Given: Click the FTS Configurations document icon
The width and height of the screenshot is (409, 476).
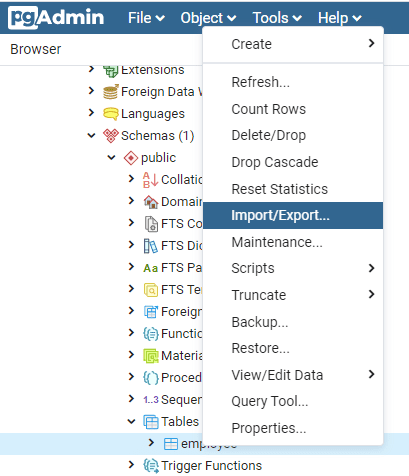Looking at the screenshot, I should coord(151,224).
